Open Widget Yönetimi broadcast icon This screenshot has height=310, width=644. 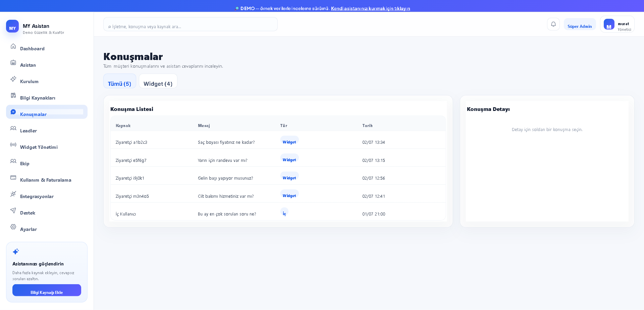(13, 145)
